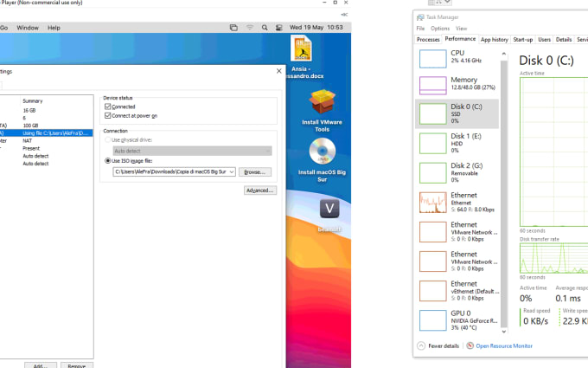Open the ISO image file path dropdown
Image resolution: width=588 pixels, height=368 pixels.
232,172
